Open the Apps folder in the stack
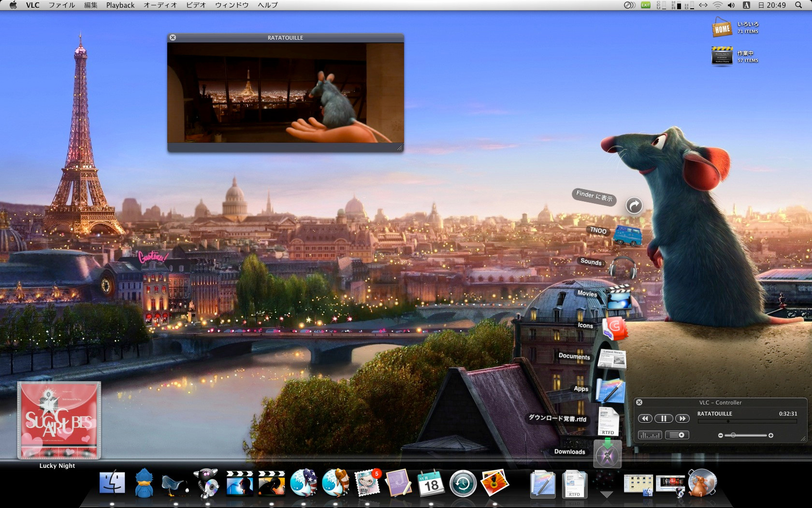Screen dimensions: 812x508 point(610,390)
